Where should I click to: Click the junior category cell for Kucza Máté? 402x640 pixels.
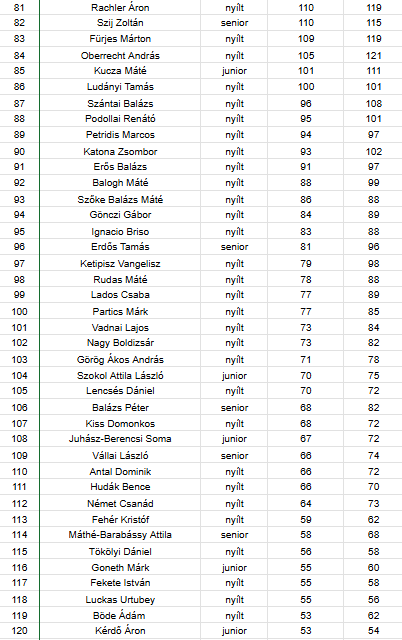pos(234,71)
